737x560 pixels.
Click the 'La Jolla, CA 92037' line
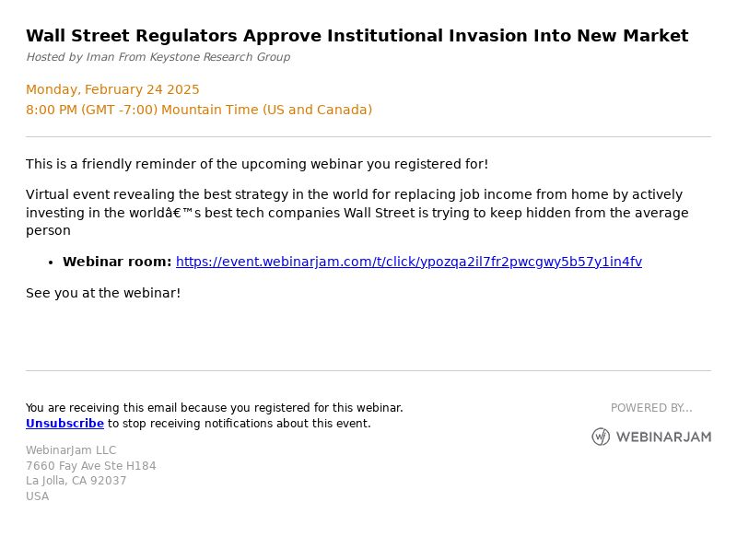76,481
